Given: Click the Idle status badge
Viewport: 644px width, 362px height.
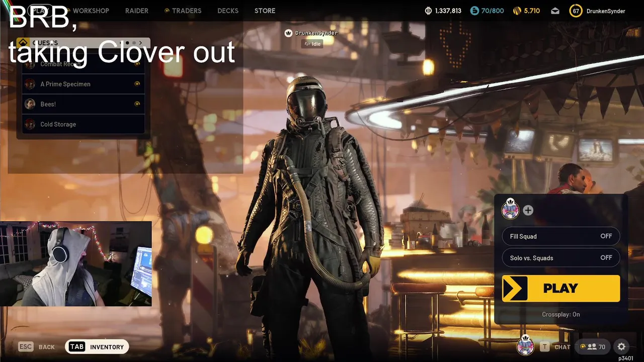Looking at the screenshot, I should coord(312,44).
